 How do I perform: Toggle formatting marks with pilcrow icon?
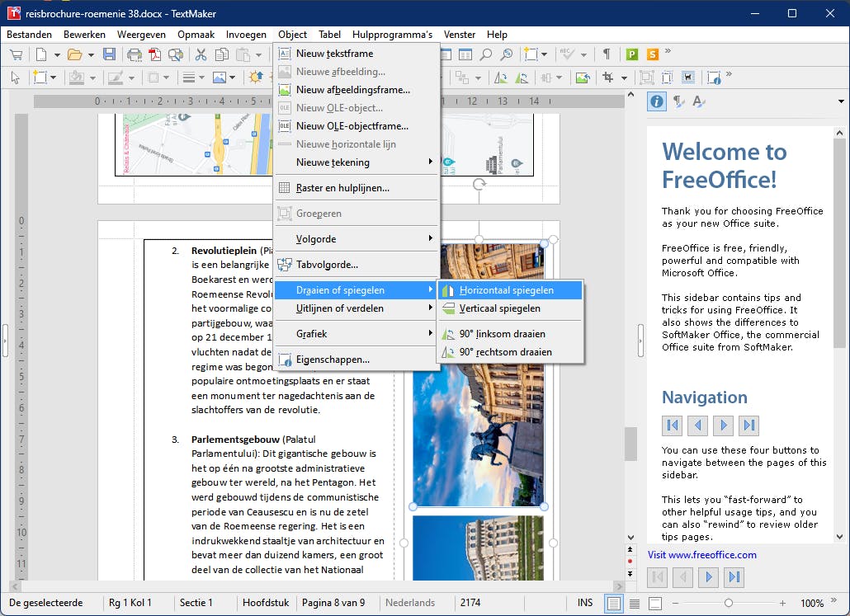coord(607,54)
